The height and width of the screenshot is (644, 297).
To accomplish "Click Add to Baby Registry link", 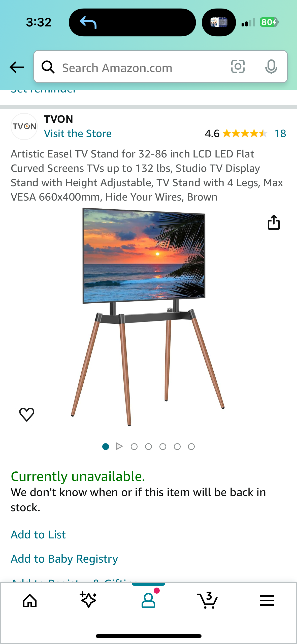I will pos(64,559).
